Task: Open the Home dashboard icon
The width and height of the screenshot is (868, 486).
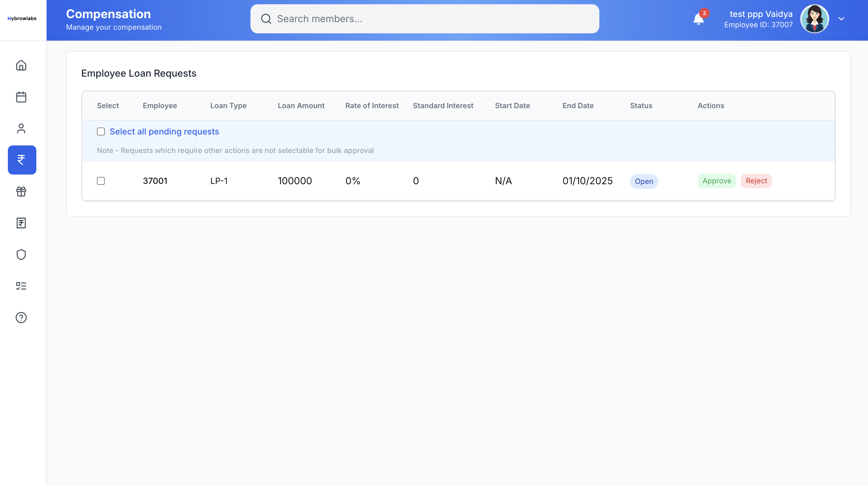Action: 21,65
